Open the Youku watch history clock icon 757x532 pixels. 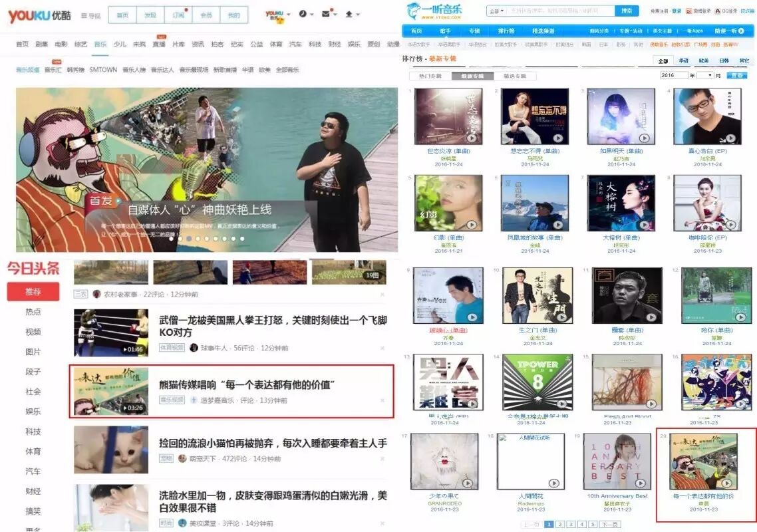click(303, 14)
